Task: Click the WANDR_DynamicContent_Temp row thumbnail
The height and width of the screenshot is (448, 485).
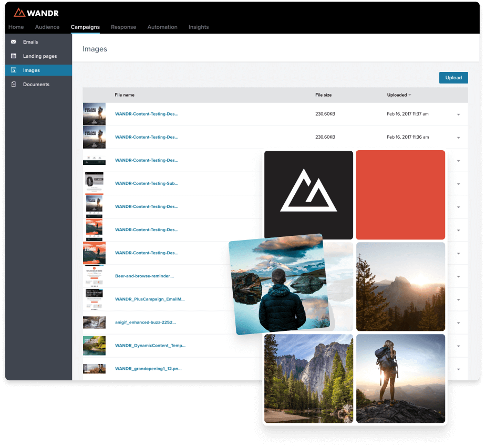Action: point(94,346)
